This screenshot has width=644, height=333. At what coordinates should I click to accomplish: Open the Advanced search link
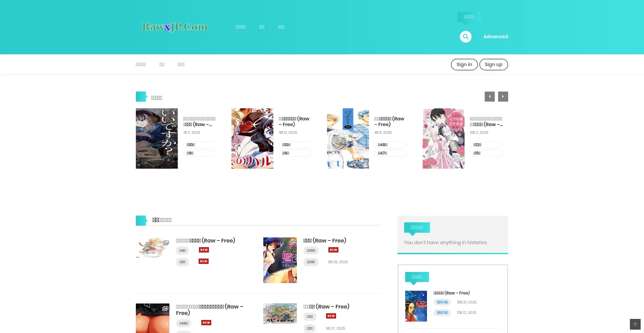(x=495, y=37)
